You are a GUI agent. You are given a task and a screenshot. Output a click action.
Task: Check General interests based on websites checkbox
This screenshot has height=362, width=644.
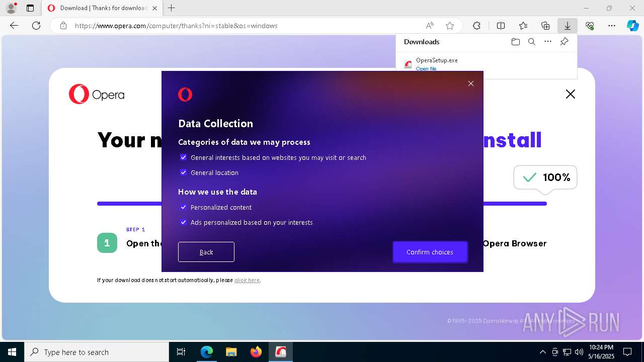point(184,157)
